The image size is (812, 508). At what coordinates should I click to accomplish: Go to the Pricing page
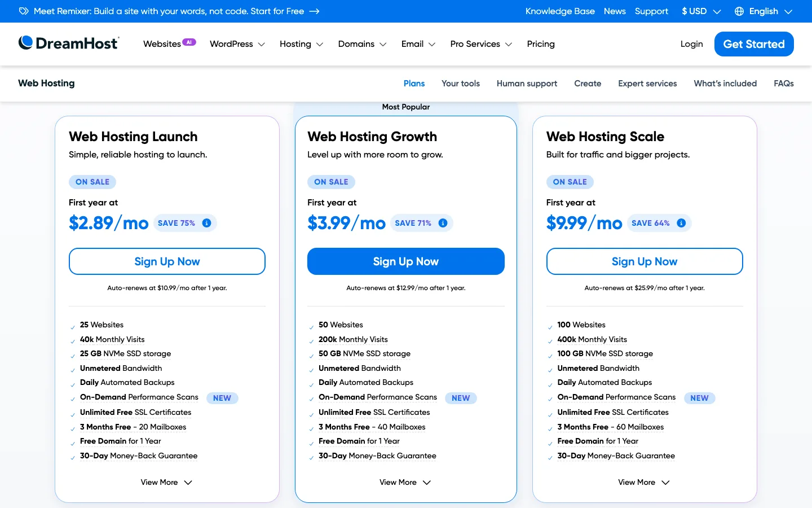(x=541, y=44)
